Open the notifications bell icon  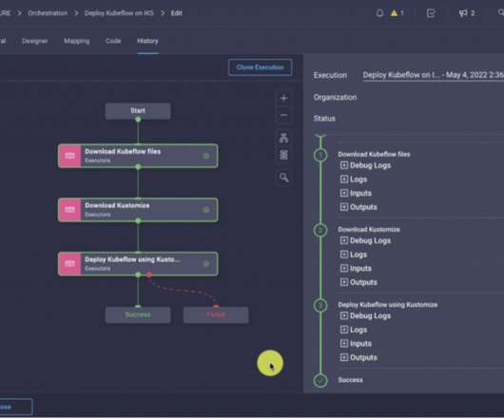pos(379,13)
